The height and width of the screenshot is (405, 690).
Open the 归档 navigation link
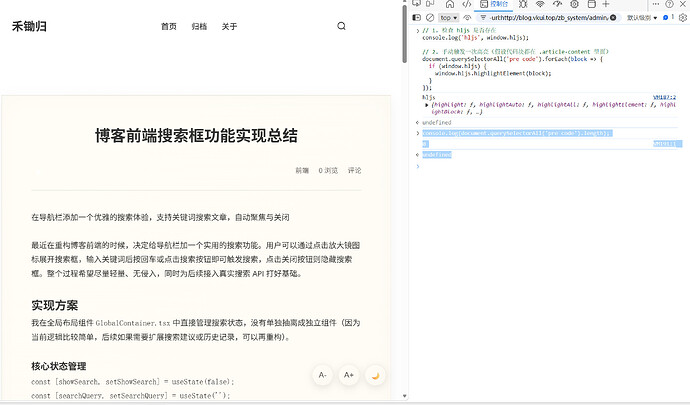point(199,27)
